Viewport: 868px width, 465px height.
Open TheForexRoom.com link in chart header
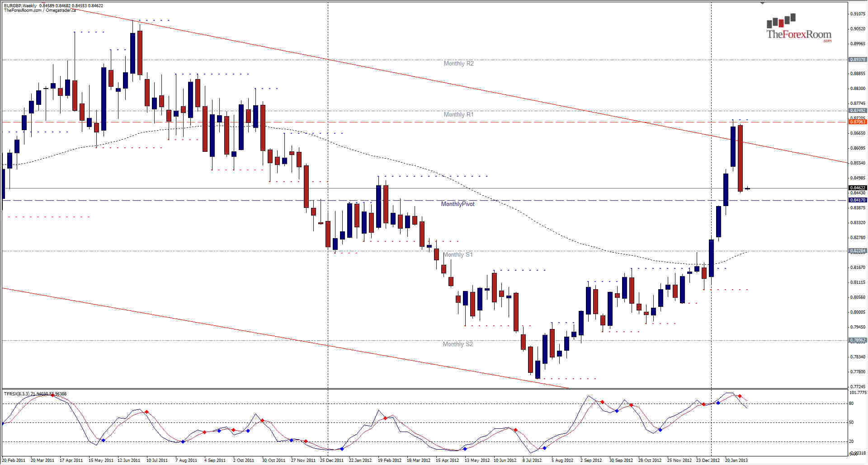(22, 11)
